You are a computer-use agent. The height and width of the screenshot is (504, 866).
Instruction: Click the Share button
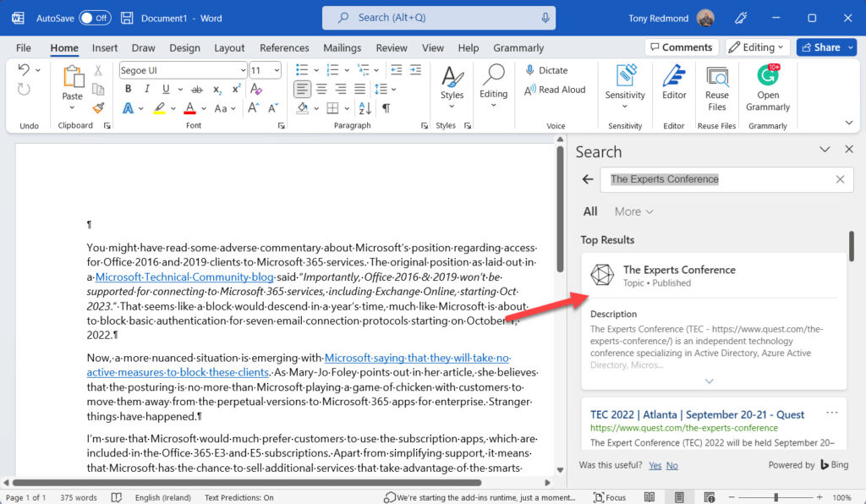[x=820, y=47]
